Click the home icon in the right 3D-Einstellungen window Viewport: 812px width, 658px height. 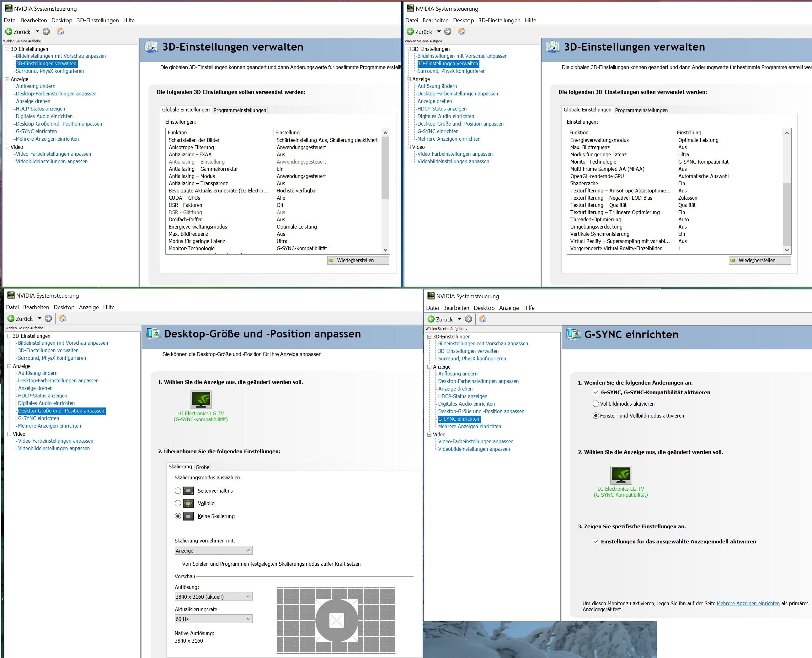462,31
